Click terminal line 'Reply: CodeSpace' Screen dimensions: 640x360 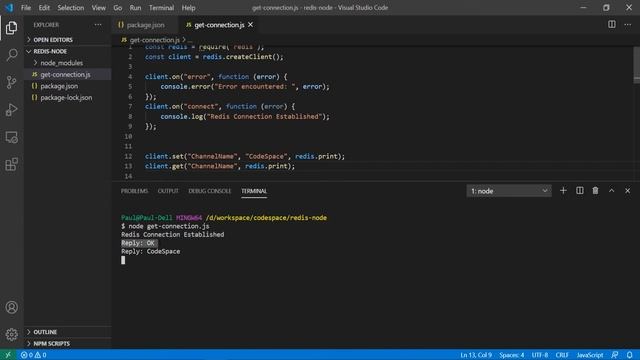click(151, 251)
